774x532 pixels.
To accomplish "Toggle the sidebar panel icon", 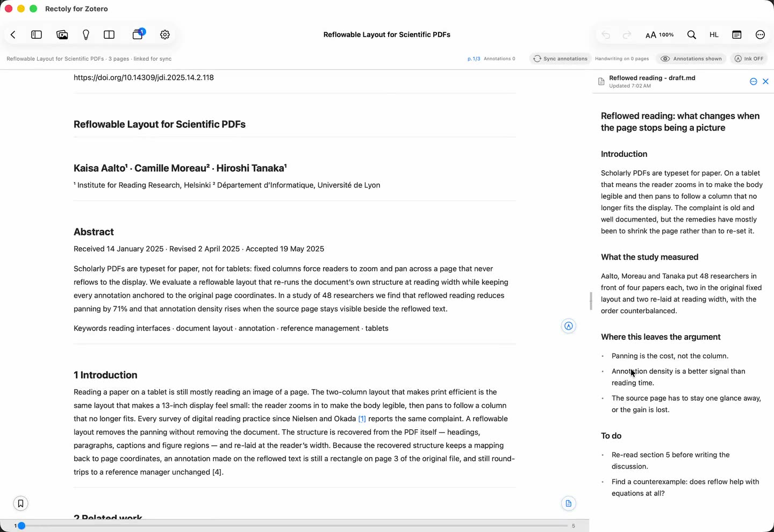I will 37,34.
